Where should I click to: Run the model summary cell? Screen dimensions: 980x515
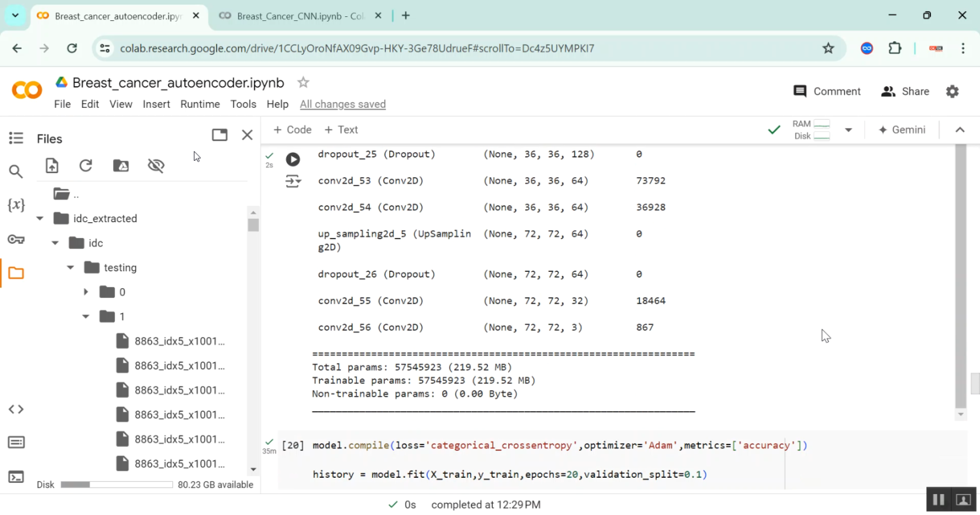click(x=293, y=159)
